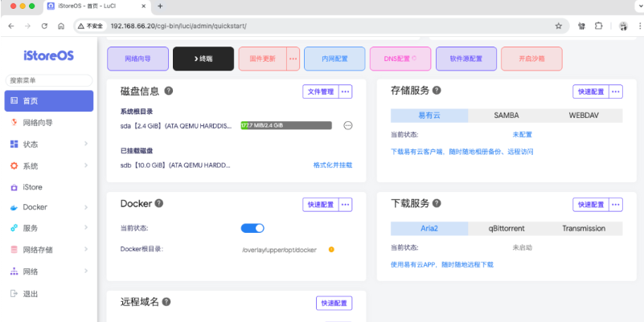The height and width of the screenshot is (322, 644).
Task: Open the 终端 terminal button
Action: point(203,59)
